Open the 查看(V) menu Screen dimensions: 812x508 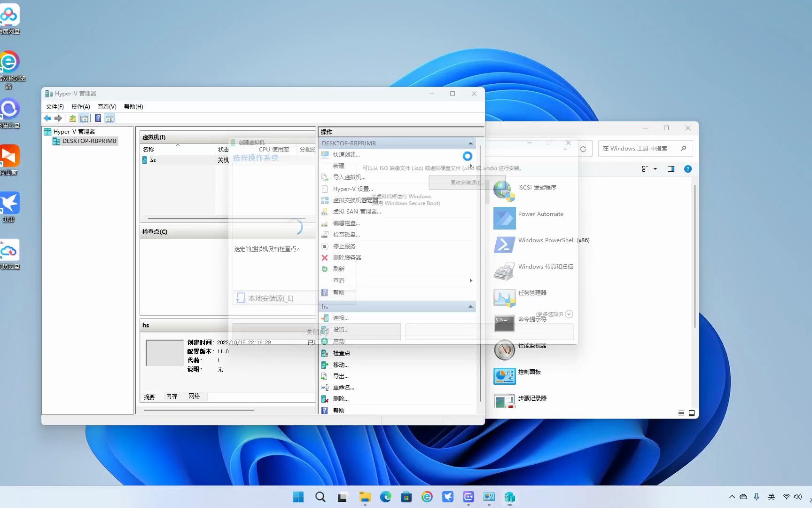click(107, 107)
